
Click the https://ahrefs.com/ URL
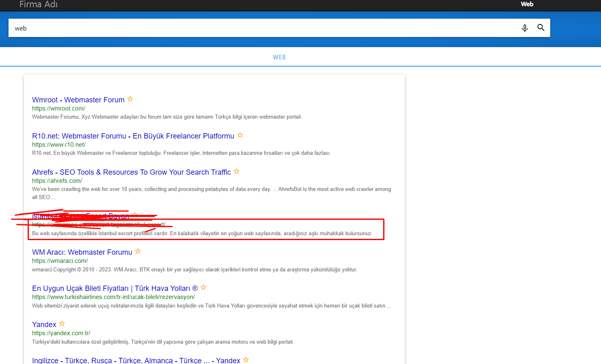57,181
